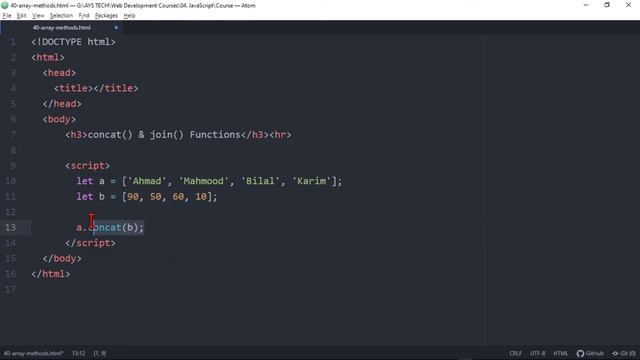Image resolution: width=640 pixels, height=360 pixels.
Task: Close the Atom window
Action: (x=629, y=5)
